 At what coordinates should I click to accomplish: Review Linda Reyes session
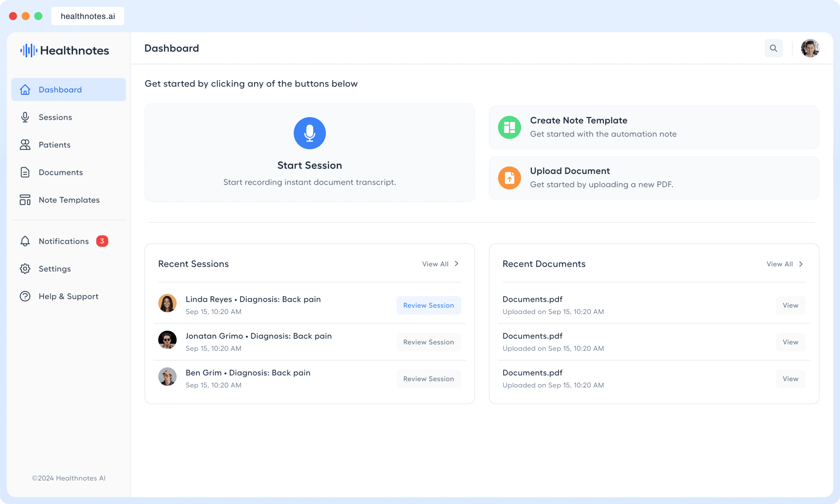coord(428,306)
